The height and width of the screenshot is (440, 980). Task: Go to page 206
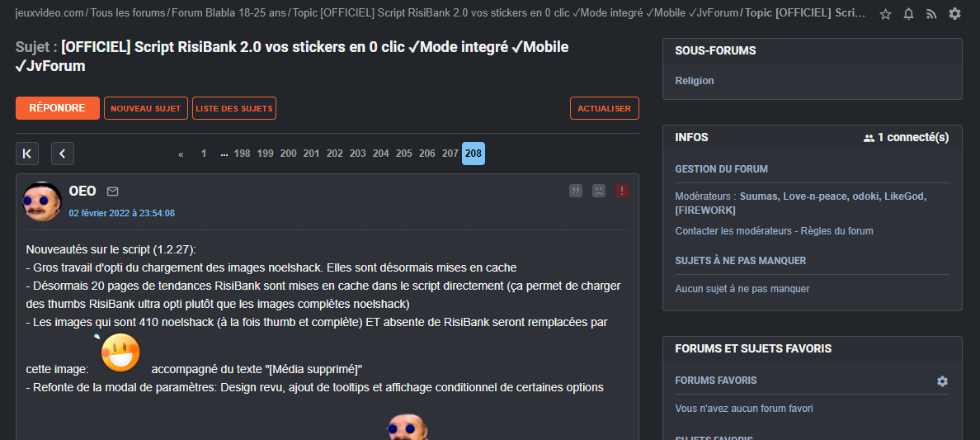426,154
